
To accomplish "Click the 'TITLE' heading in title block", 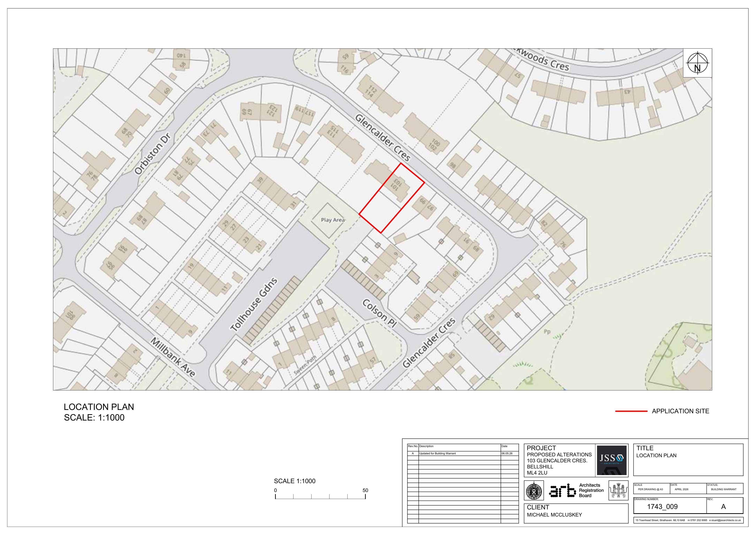I will click(645, 448).
